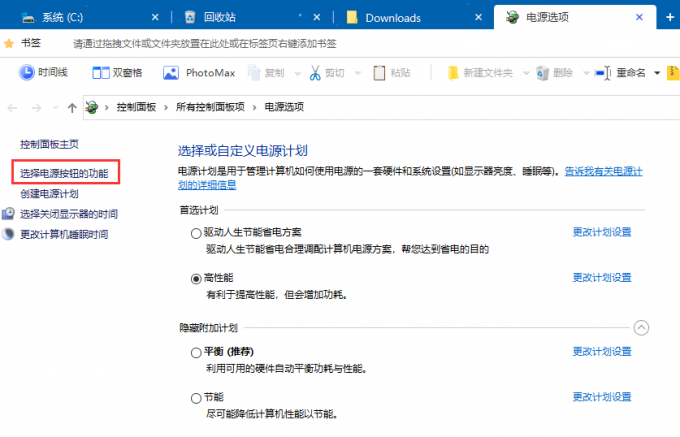Go back with the left arrow

click(x=13, y=108)
